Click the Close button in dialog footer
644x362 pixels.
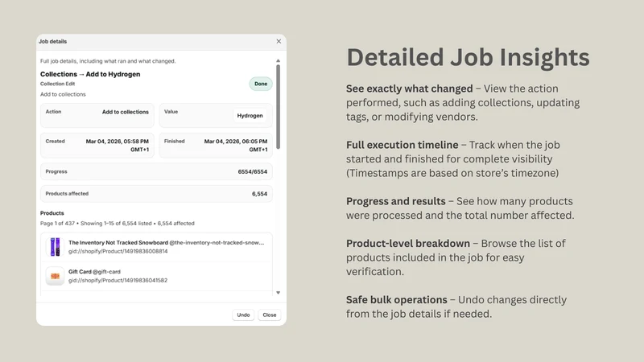tap(270, 315)
